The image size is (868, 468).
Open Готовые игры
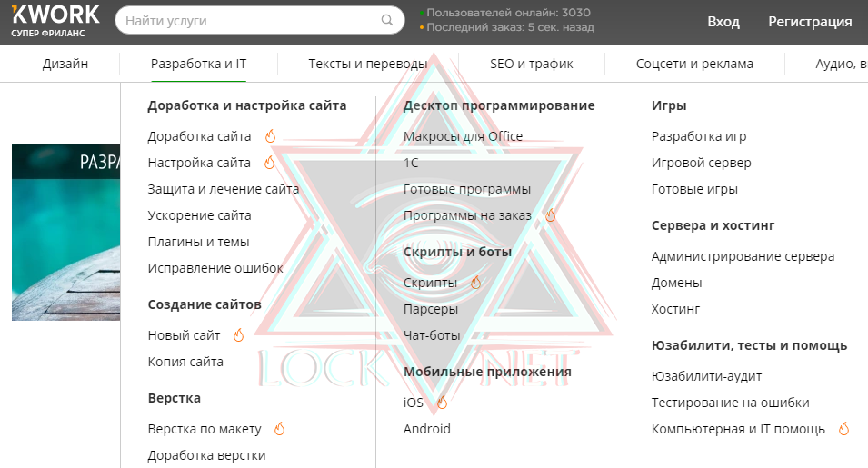(x=694, y=189)
